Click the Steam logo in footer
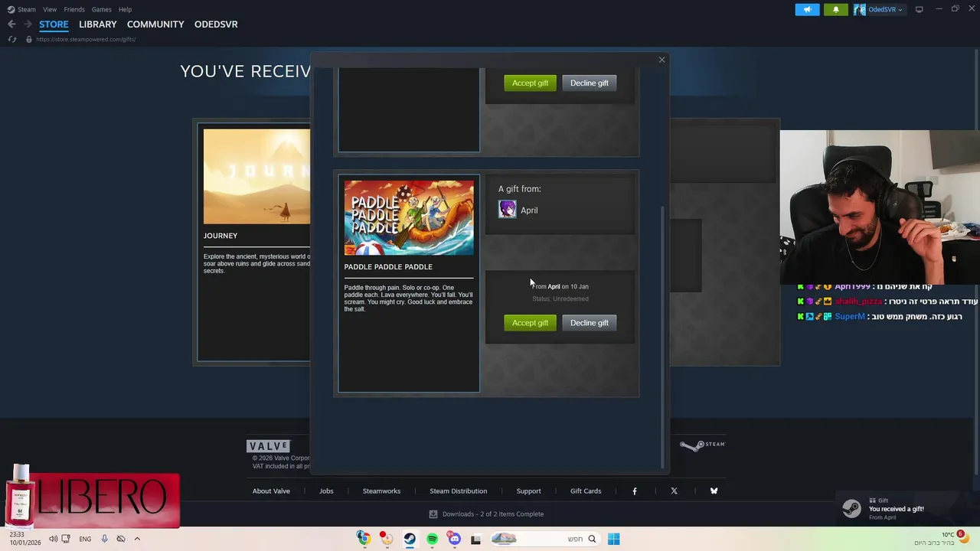The width and height of the screenshot is (980, 551). tap(701, 445)
